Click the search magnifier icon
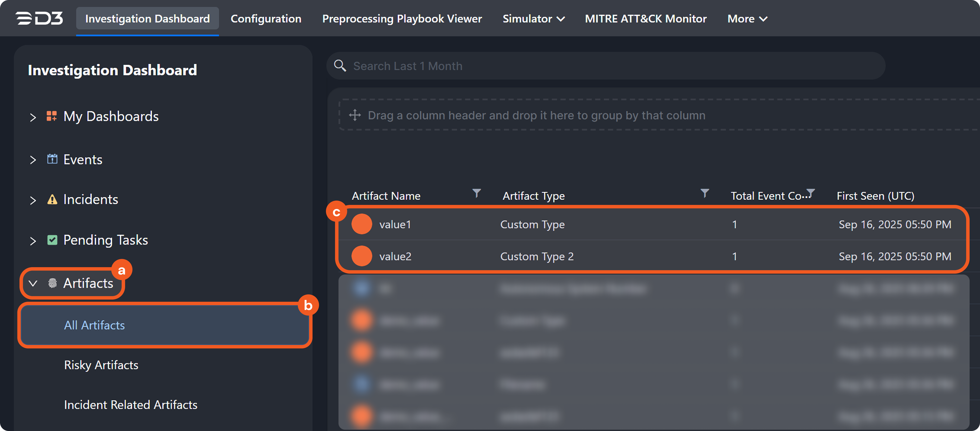This screenshot has width=980, height=431. tap(340, 66)
